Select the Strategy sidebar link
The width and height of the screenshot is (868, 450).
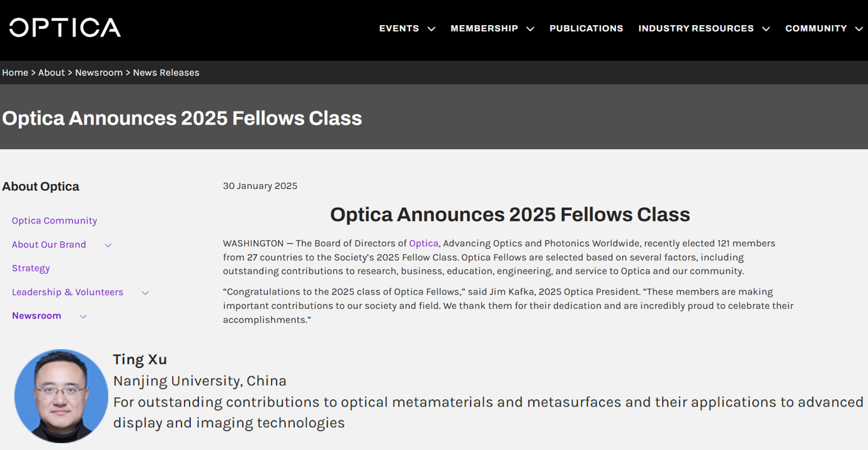click(x=31, y=268)
